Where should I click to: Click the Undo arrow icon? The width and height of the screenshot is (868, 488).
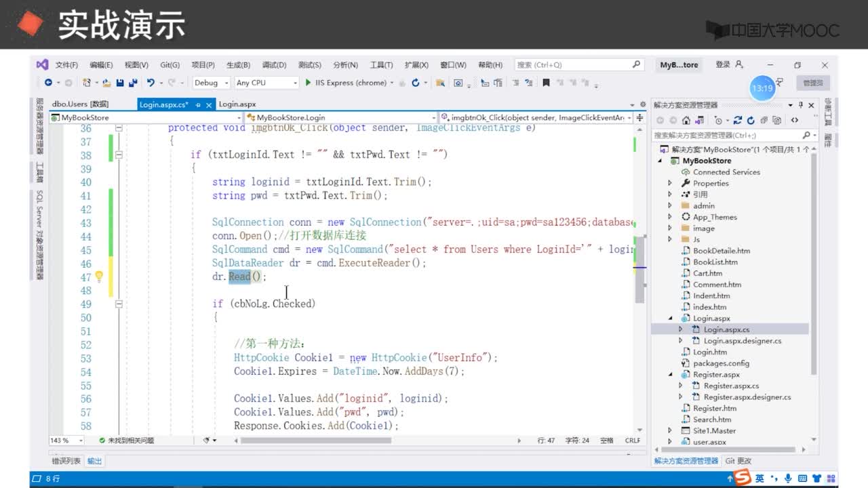tap(151, 83)
